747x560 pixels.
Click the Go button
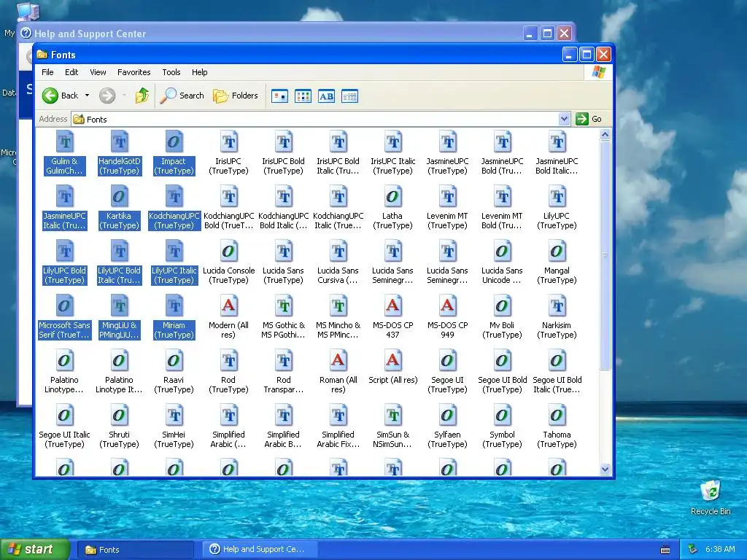point(589,119)
